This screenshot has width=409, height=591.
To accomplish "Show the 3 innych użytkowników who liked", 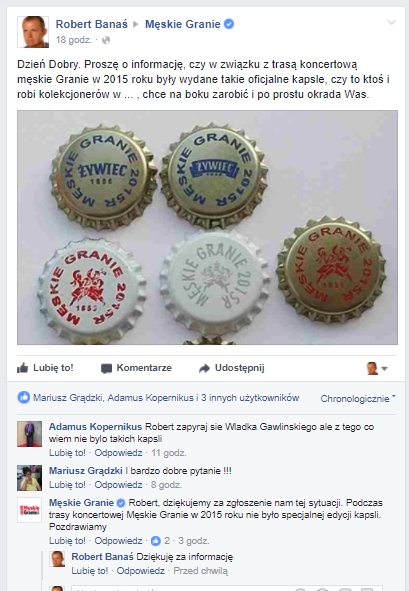I will coord(250,398).
